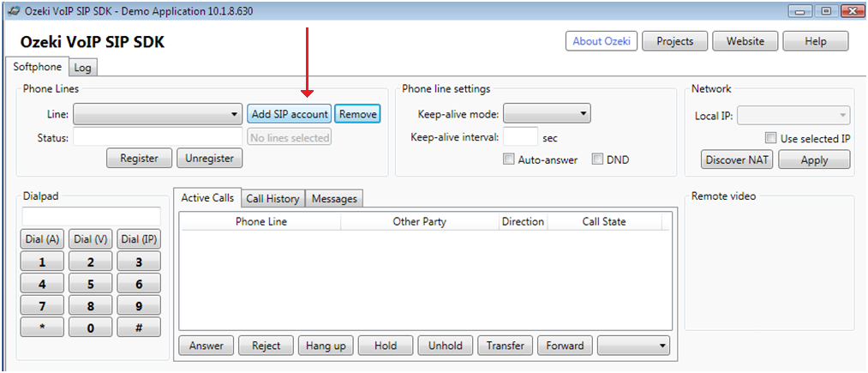Click the Register button

click(139, 158)
